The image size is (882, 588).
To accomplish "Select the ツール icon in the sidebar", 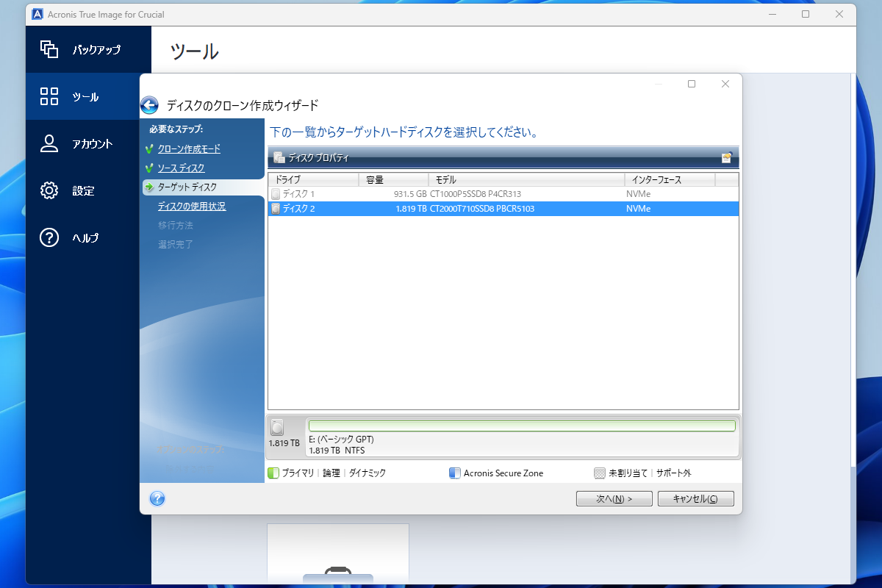I will [49, 96].
